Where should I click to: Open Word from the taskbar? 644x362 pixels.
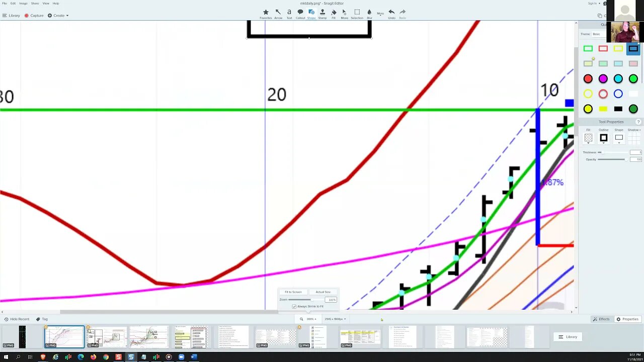[194, 357]
